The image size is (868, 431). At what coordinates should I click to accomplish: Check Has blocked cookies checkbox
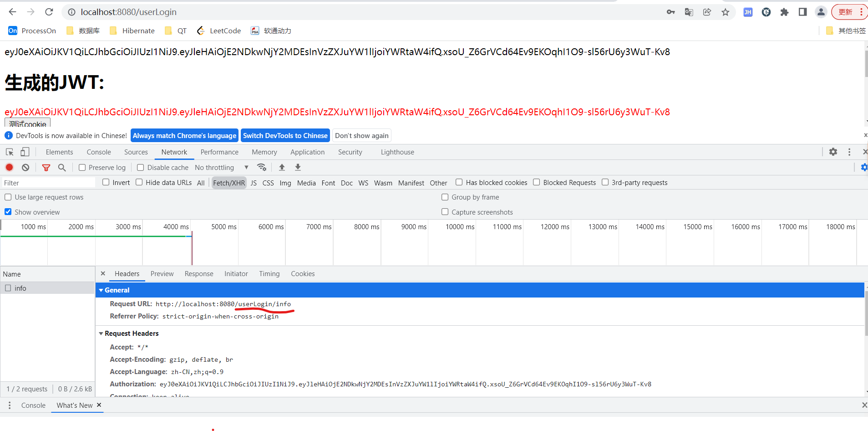pyautogui.click(x=459, y=182)
